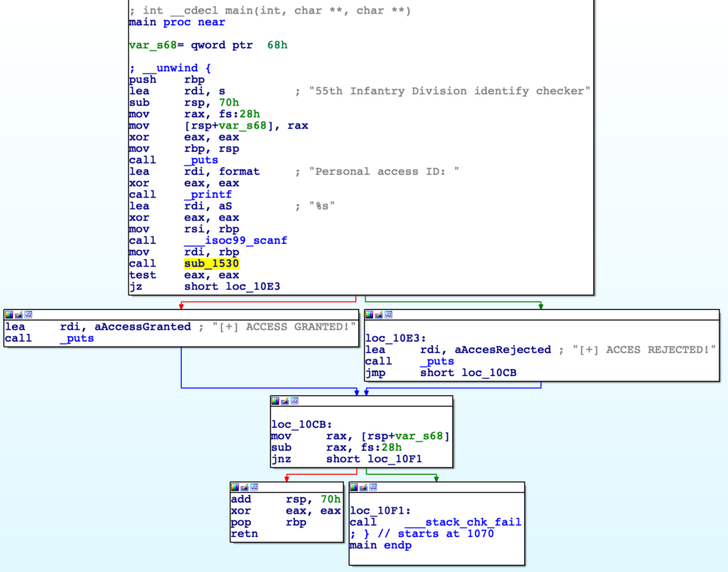Set node color for loc_10CB block
Screen dimensions: 728x572
[x=276, y=401]
